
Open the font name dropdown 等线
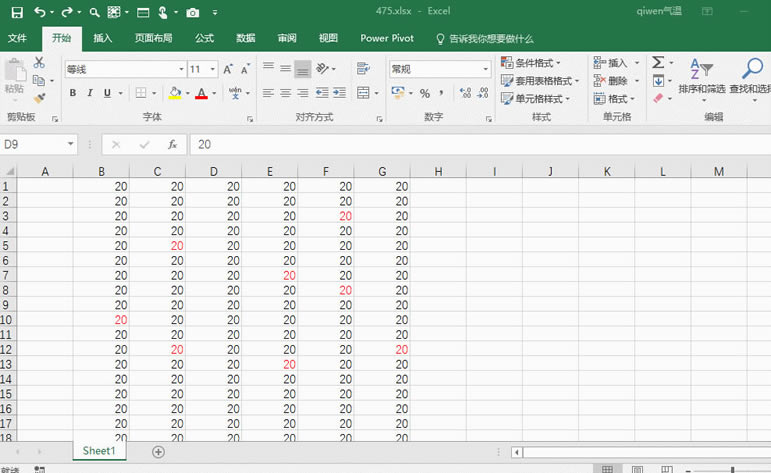[181, 69]
